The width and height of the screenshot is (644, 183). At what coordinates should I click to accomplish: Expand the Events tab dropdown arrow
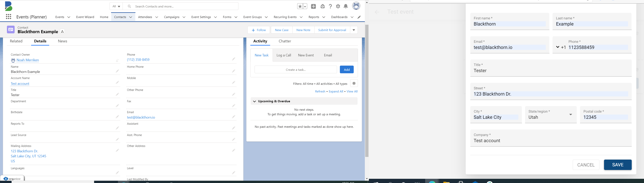[x=69, y=17]
